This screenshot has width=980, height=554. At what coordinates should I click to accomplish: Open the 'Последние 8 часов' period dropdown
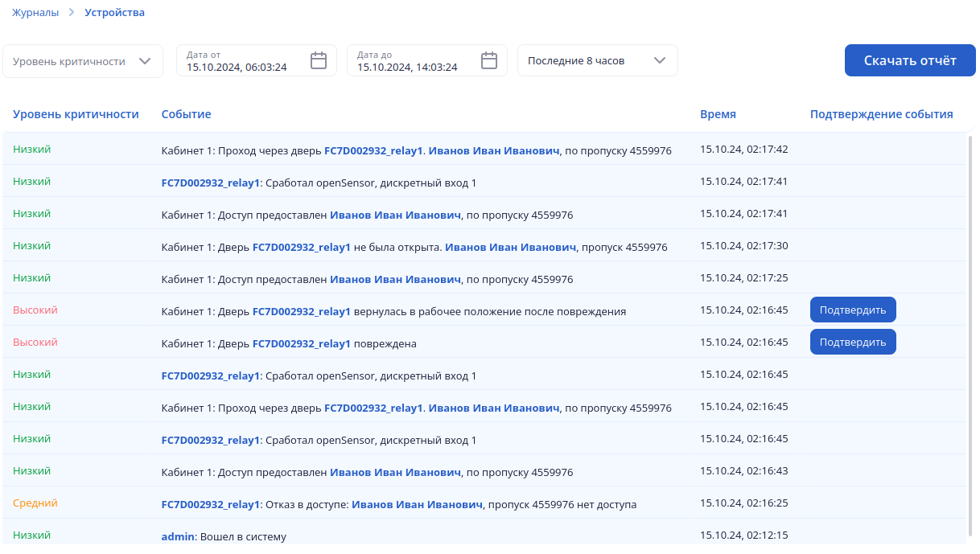click(x=597, y=61)
